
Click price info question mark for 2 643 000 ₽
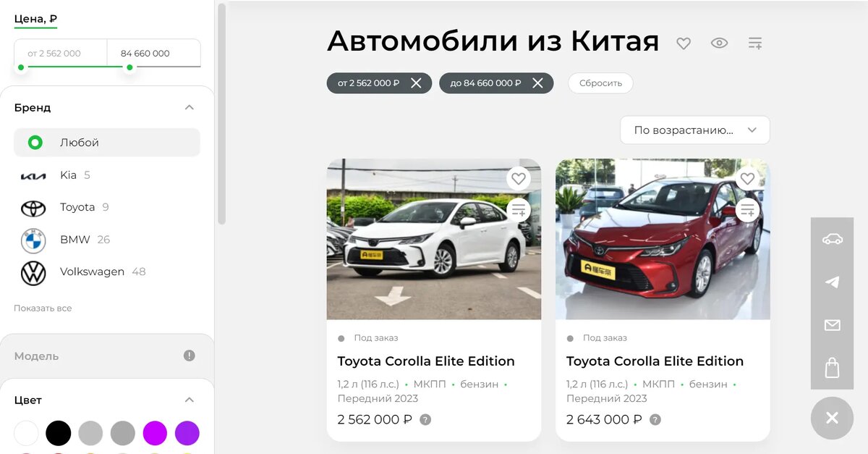tap(655, 419)
